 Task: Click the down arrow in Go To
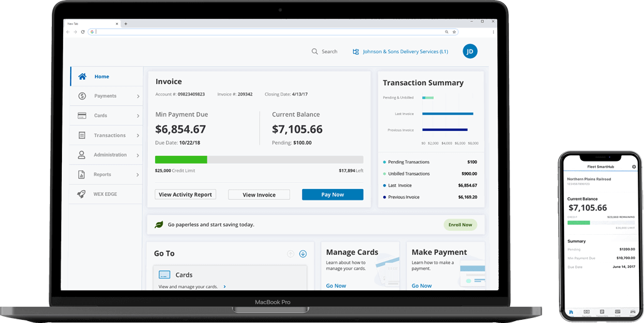tap(303, 254)
